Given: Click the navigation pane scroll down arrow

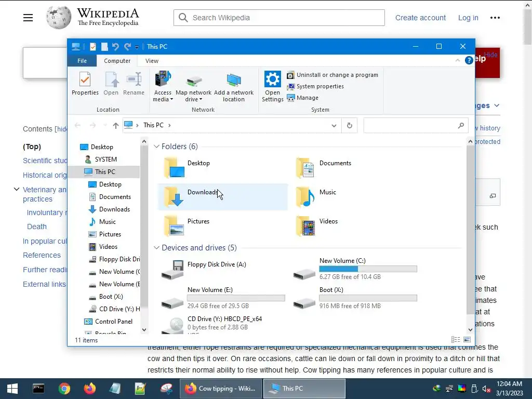Looking at the screenshot, I should 144,330.
